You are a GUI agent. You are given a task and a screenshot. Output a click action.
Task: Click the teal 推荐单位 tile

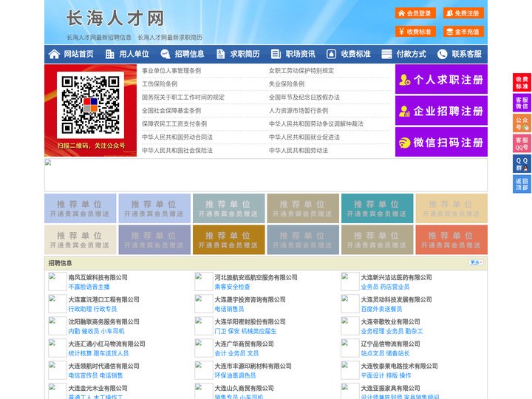tap(378, 208)
